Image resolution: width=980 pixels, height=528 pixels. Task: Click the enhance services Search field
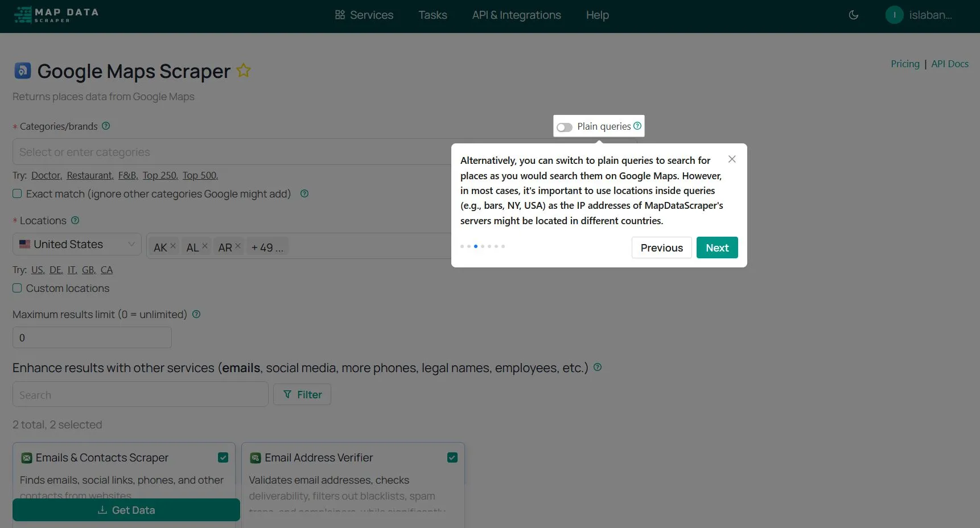[x=141, y=394]
